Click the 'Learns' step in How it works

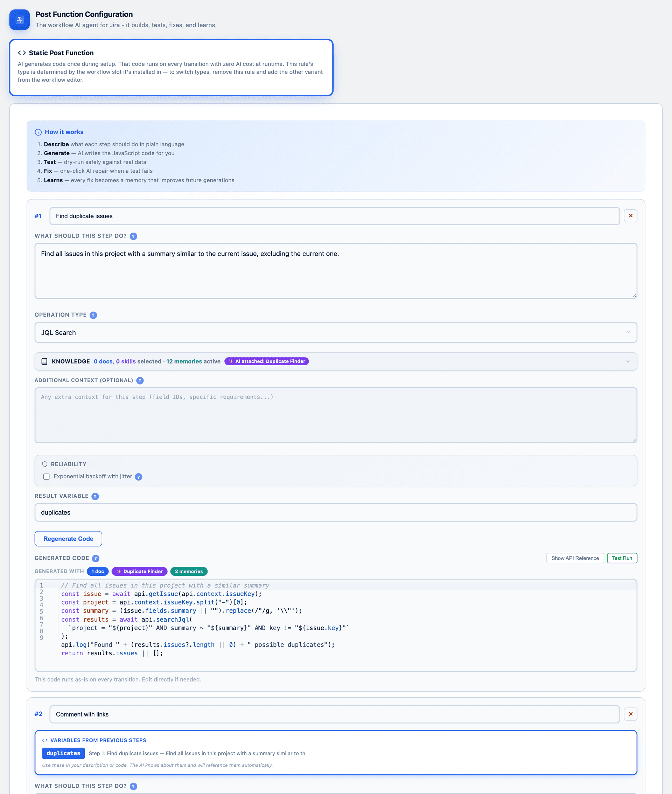coord(139,180)
